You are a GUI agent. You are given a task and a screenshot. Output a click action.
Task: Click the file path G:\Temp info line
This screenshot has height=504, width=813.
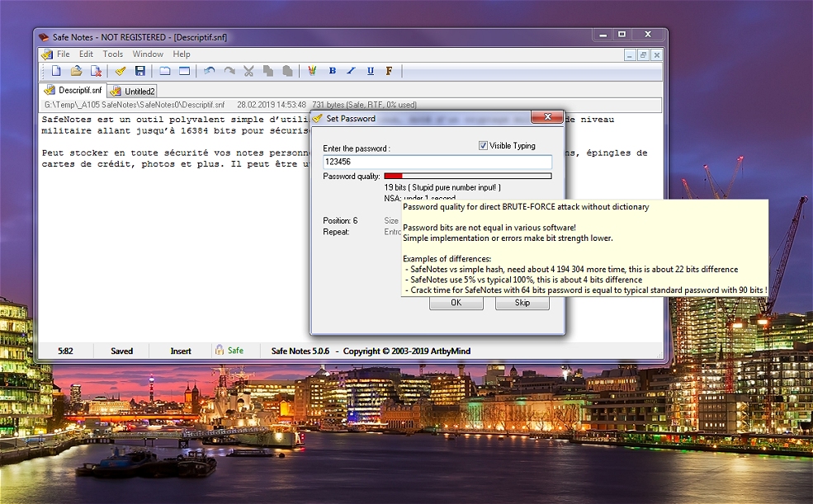[135, 105]
